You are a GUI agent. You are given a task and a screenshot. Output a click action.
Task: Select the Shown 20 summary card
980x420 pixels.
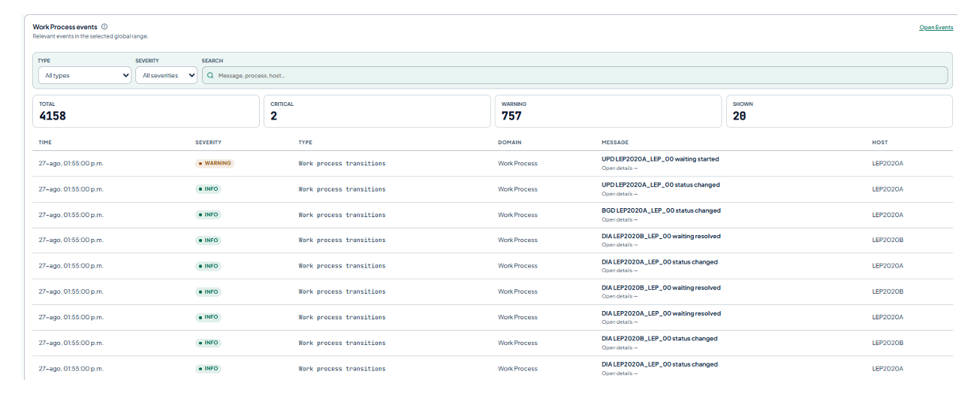pyautogui.click(x=839, y=111)
